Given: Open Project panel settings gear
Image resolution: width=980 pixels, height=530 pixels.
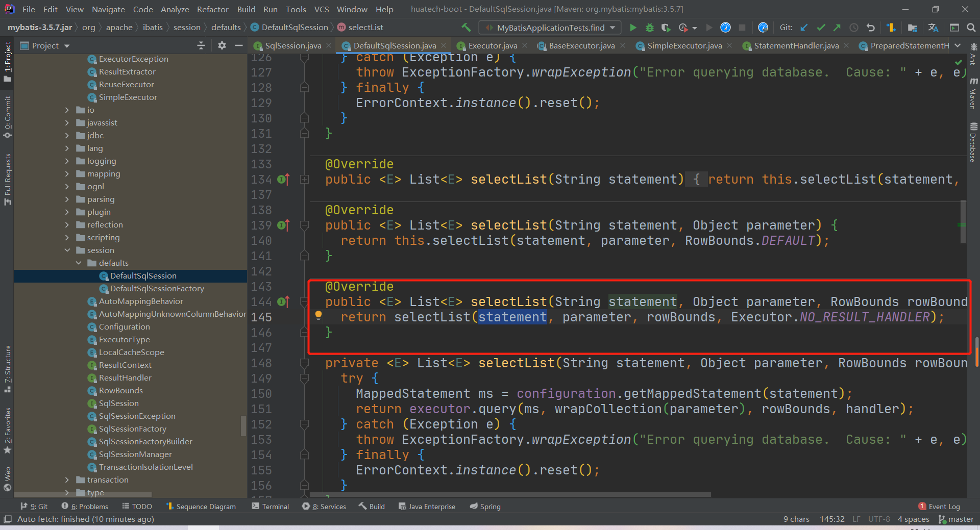Looking at the screenshot, I should 222,45.
